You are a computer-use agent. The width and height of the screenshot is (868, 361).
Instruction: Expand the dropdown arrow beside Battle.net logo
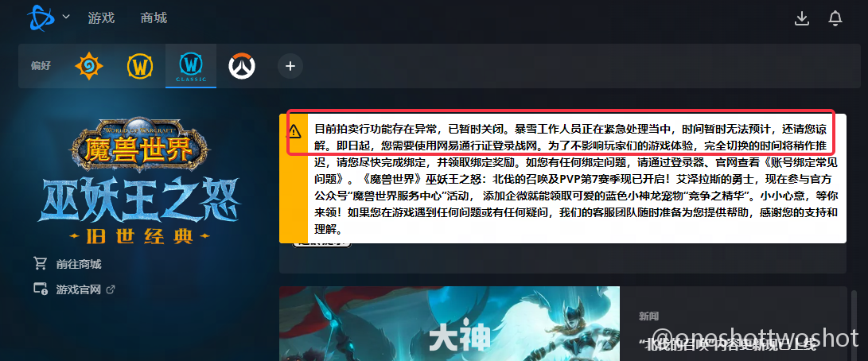click(66, 17)
